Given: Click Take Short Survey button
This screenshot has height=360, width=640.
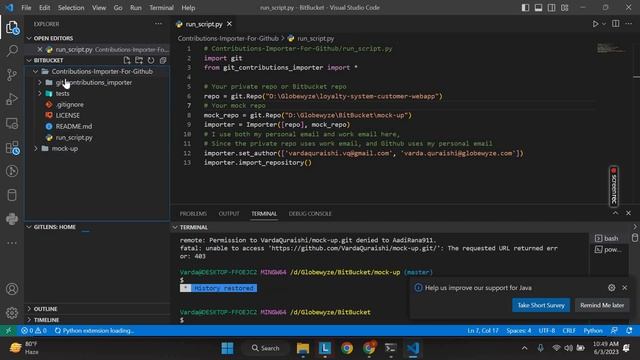Looking at the screenshot, I should (x=541, y=305).
